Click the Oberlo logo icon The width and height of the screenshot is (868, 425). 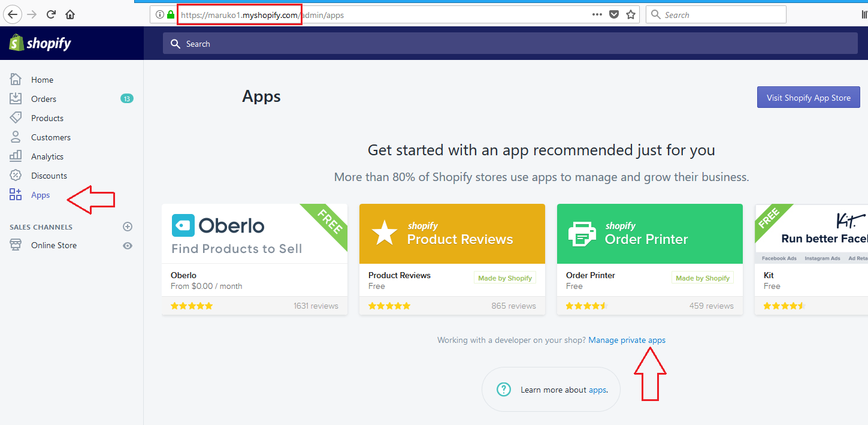(183, 225)
